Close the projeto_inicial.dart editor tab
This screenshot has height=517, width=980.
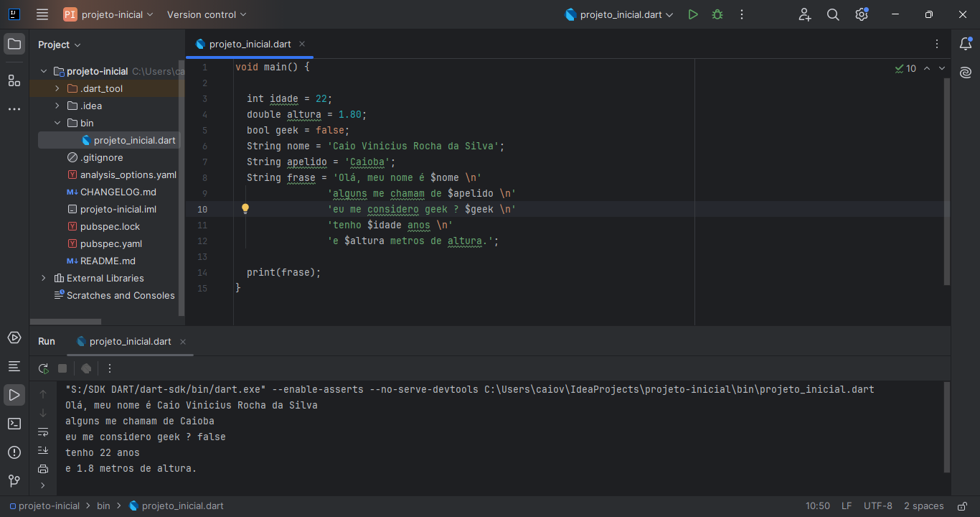pos(302,44)
